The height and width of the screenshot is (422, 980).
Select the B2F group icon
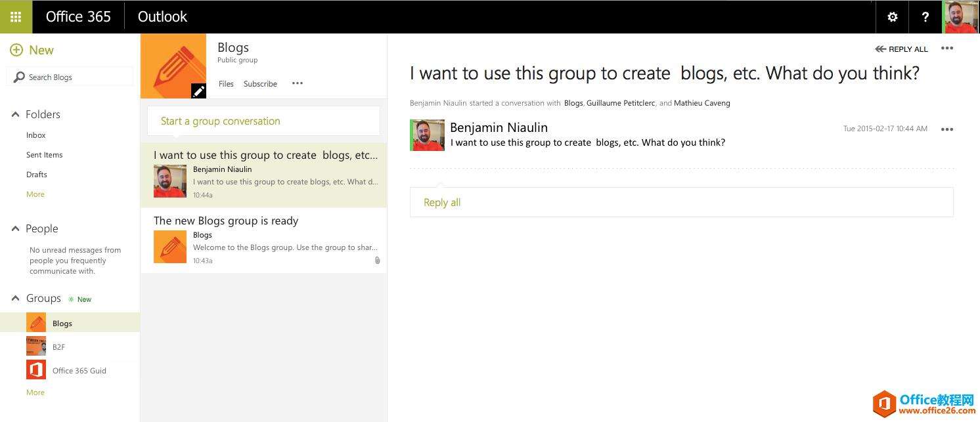(x=36, y=347)
